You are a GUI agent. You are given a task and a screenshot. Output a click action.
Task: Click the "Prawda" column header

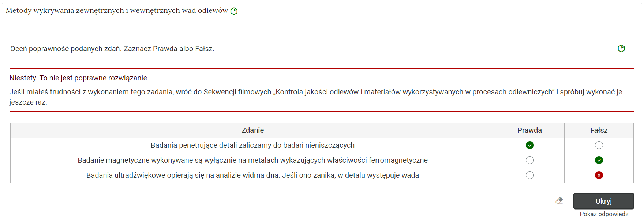529,130
